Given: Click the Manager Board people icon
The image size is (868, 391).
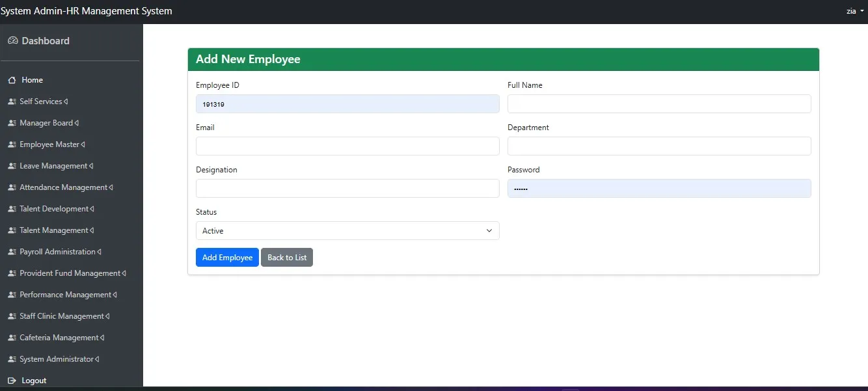Looking at the screenshot, I should (x=12, y=123).
